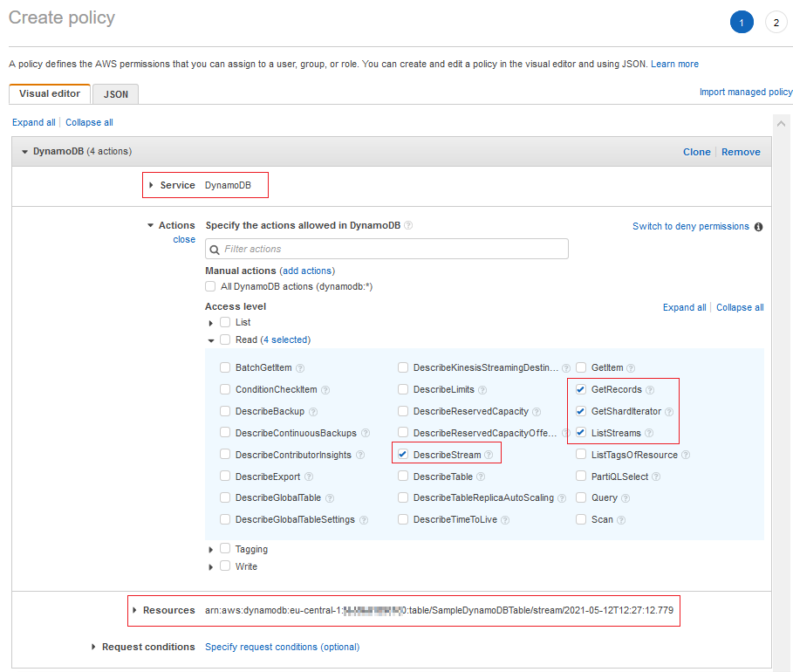Check the BatchGetItem action
793x672 pixels.
coord(225,367)
